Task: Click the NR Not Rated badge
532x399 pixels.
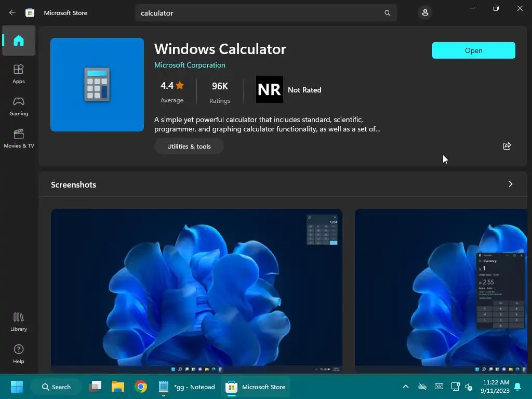Action: click(x=288, y=89)
